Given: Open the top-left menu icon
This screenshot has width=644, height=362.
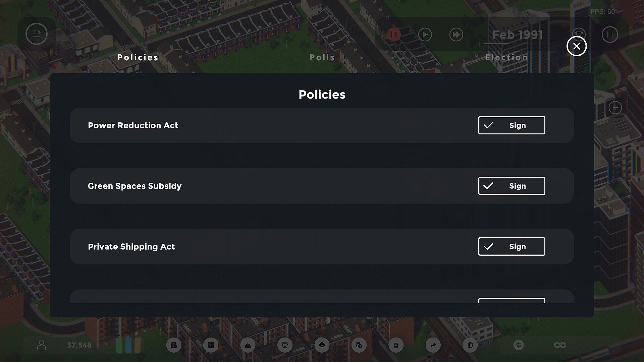Looking at the screenshot, I should coord(36,34).
